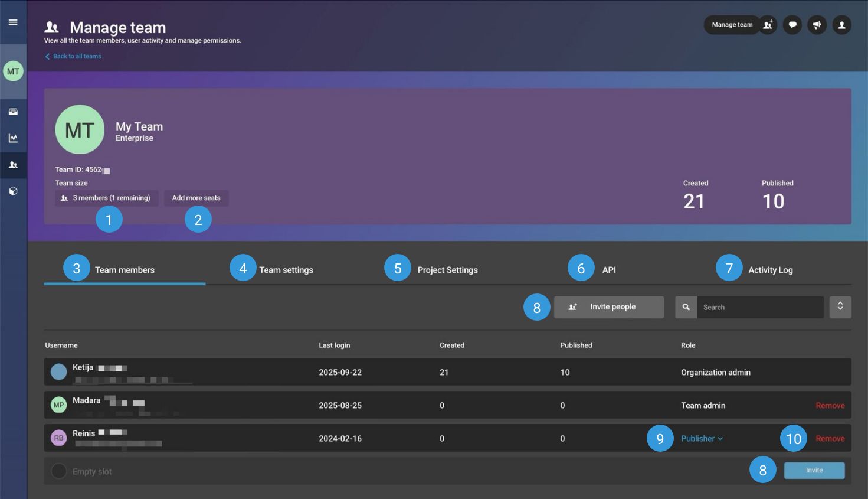Image resolution: width=868 pixels, height=499 pixels.
Task: Open the analytics chart icon in sidebar
Action: 13,138
